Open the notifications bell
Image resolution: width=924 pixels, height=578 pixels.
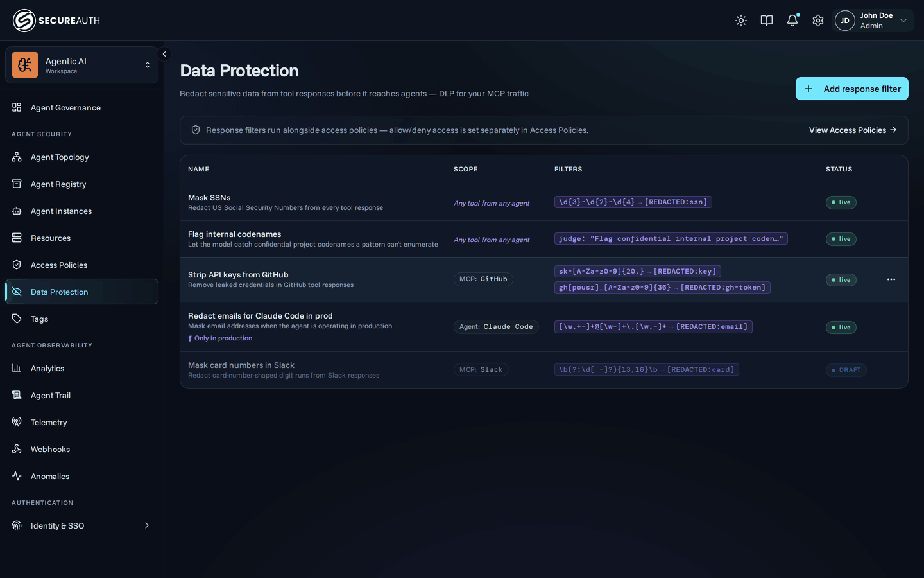coord(792,21)
